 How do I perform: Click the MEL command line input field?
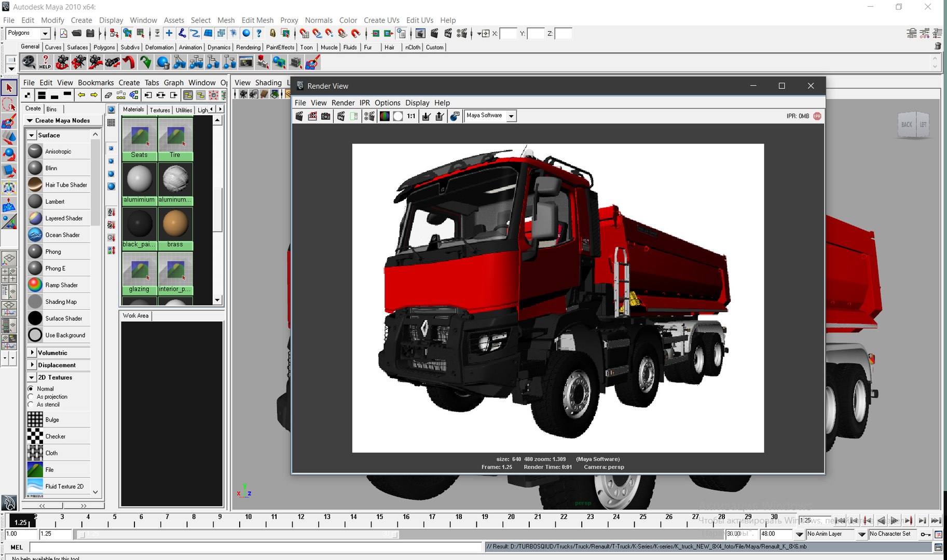coord(256,547)
